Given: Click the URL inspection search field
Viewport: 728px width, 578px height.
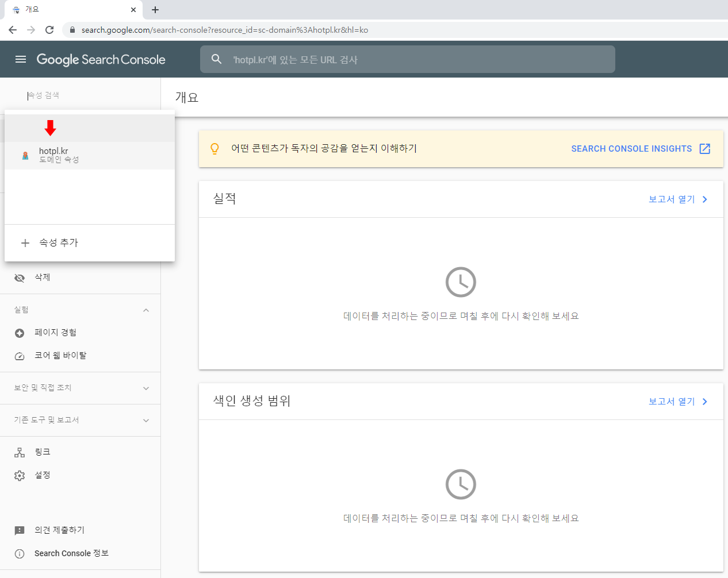Looking at the screenshot, I should 408,59.
